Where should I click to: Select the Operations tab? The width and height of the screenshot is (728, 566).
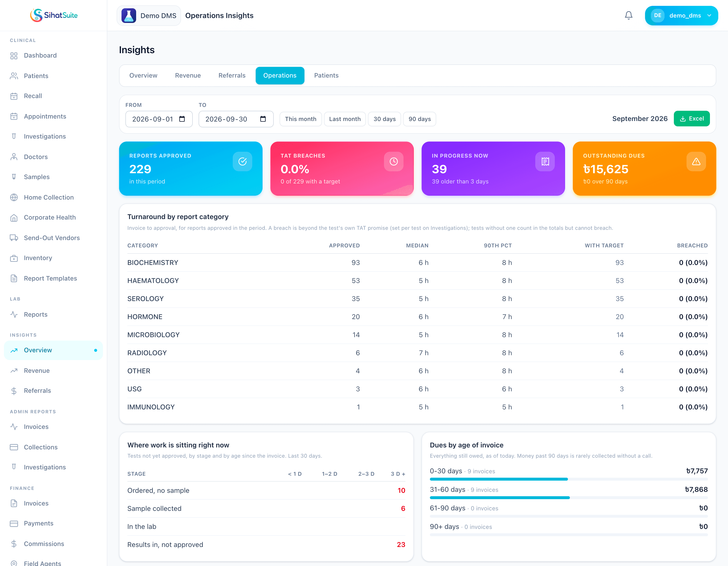pos(280,76)
